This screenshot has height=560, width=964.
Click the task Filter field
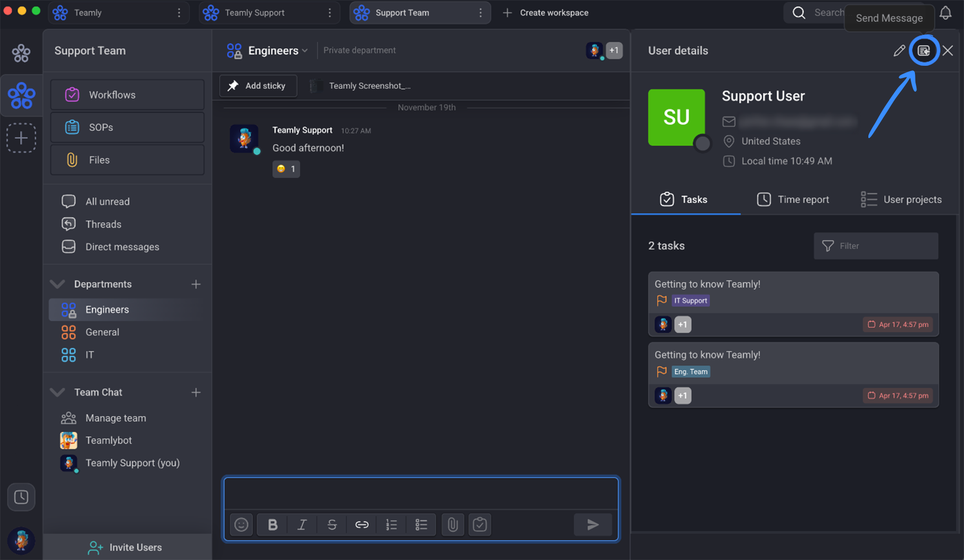point(876,246)
